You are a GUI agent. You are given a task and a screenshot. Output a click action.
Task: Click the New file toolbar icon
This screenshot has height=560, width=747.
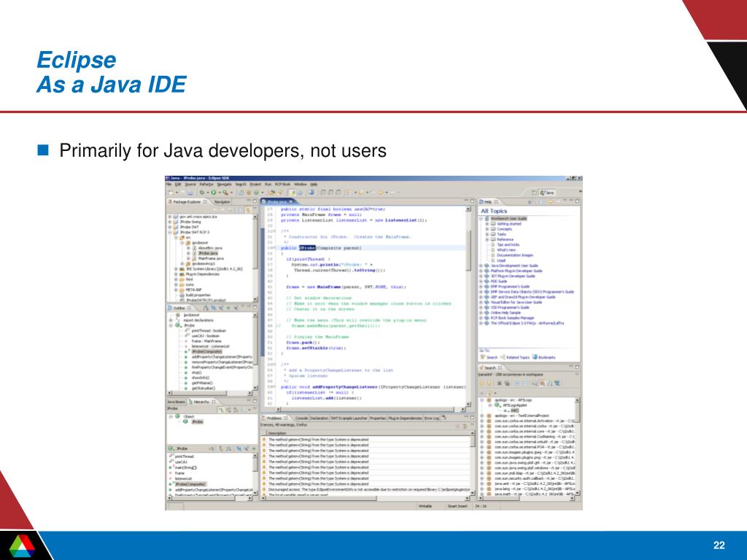(171, 192)
